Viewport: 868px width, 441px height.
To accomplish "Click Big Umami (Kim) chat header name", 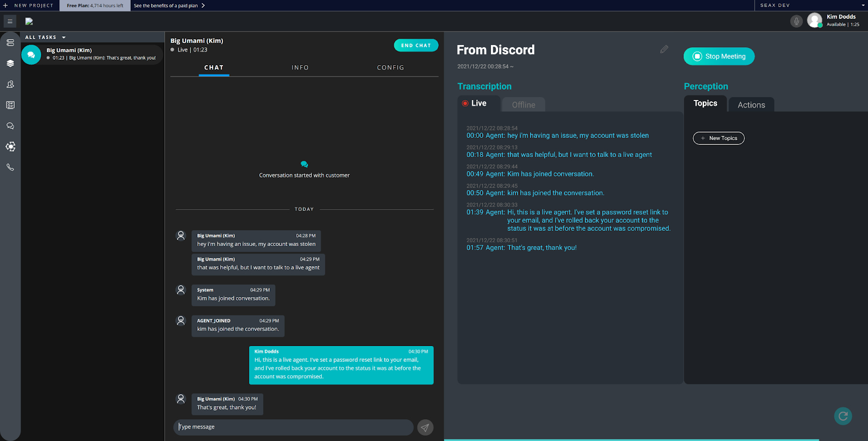I will pos(196,41).
